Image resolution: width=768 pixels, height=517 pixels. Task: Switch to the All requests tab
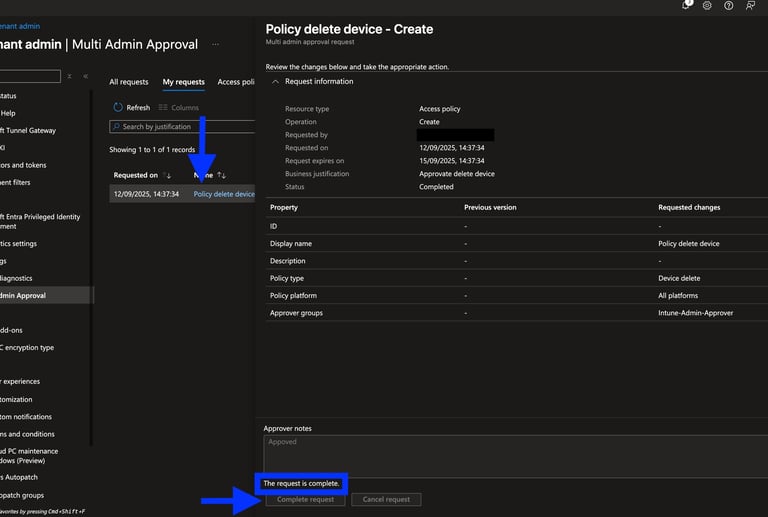pyautogui.click(x=128, y=82)
